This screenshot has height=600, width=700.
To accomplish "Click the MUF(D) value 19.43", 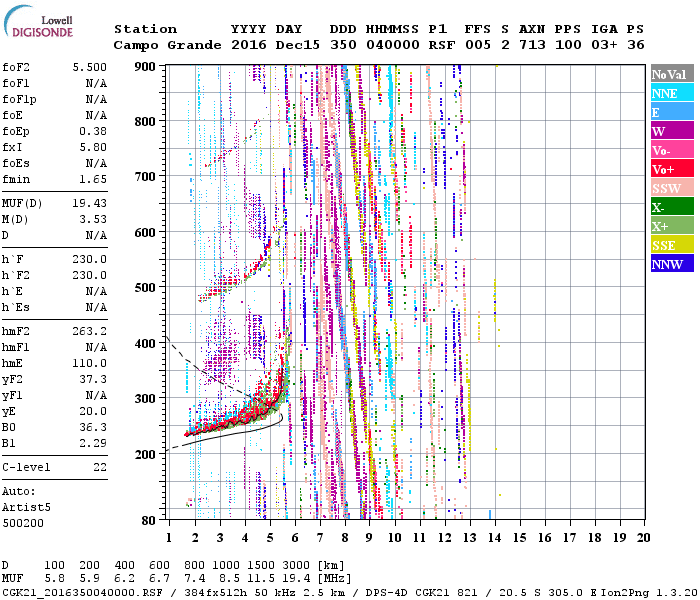I will pyautogui.click(x=90, y=203).
